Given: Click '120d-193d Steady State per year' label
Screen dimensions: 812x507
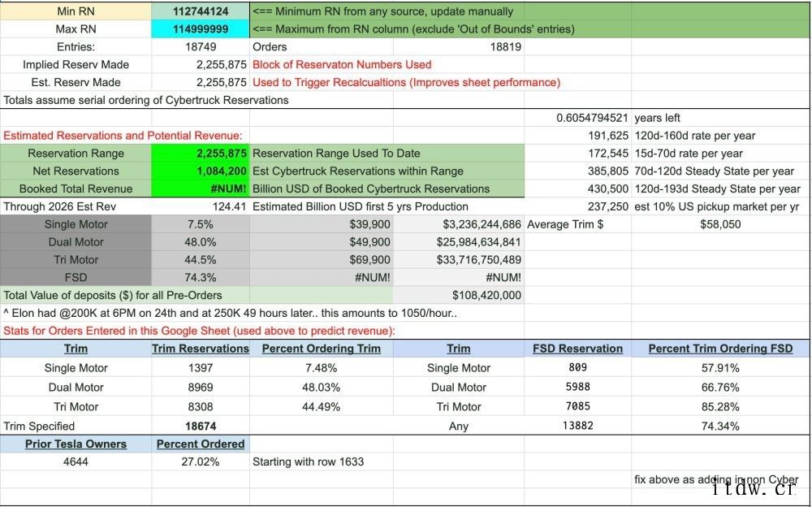Looking at the screenshot, I should point(717,188).
